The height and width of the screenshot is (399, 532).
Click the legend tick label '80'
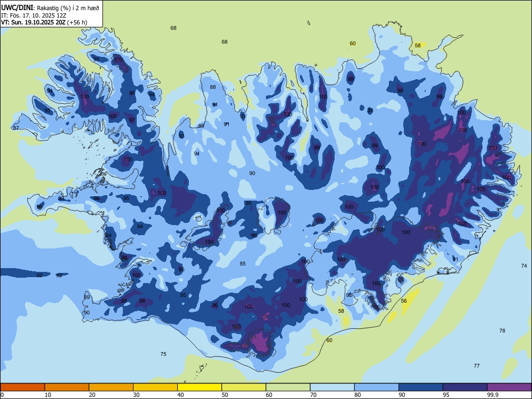(x=358, y=395)
